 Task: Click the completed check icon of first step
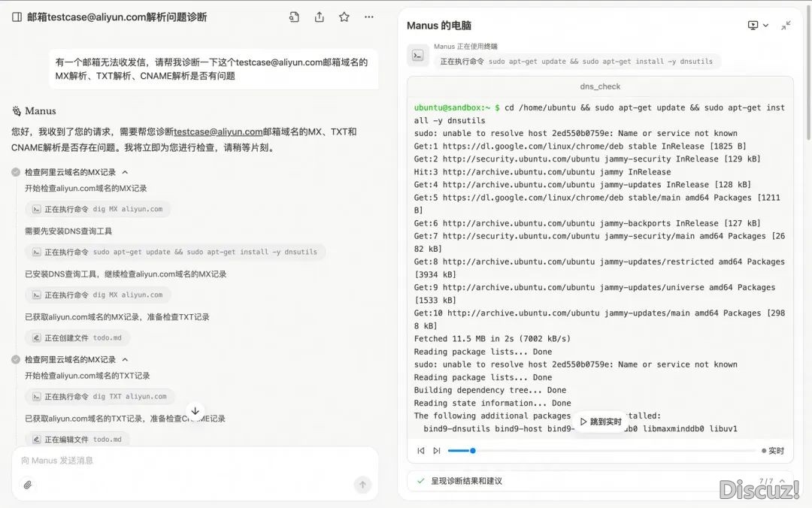(x=16, y=172)
